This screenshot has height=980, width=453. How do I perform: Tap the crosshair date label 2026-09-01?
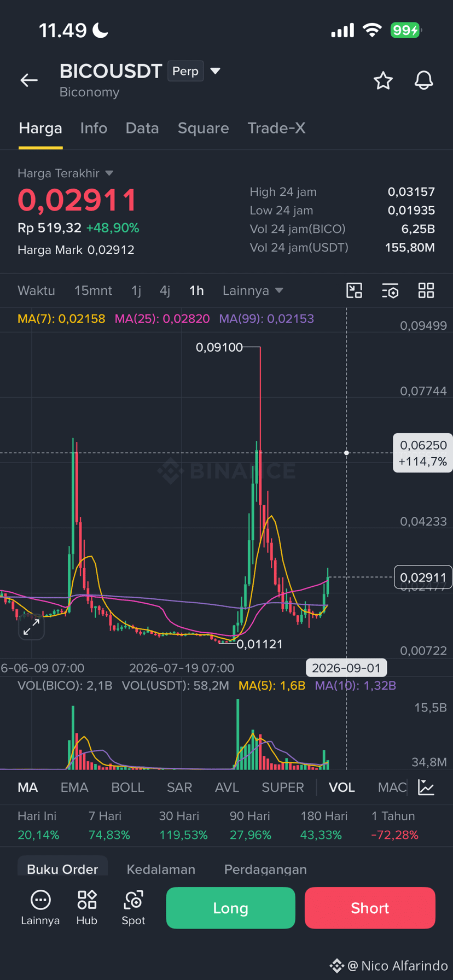[x=346, y=668]
